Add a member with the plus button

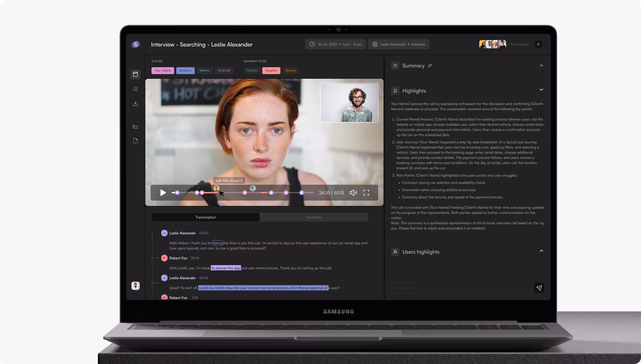(538, 44)
